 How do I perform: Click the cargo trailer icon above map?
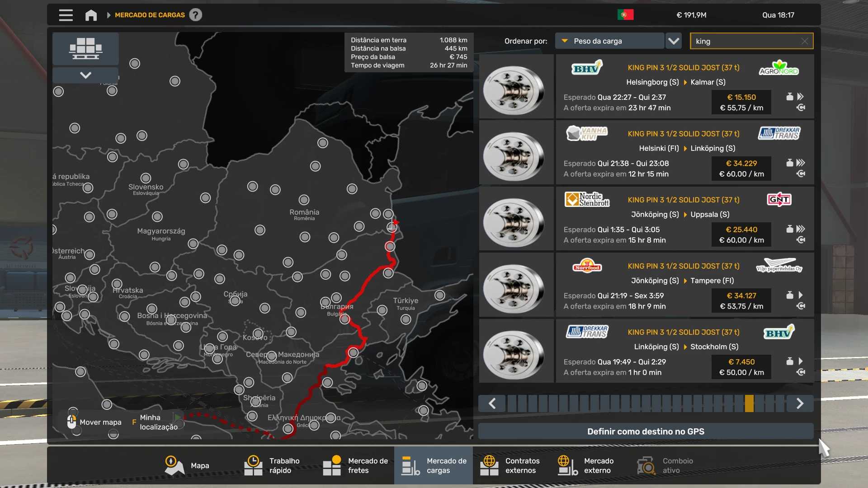(x=85, y=48)
